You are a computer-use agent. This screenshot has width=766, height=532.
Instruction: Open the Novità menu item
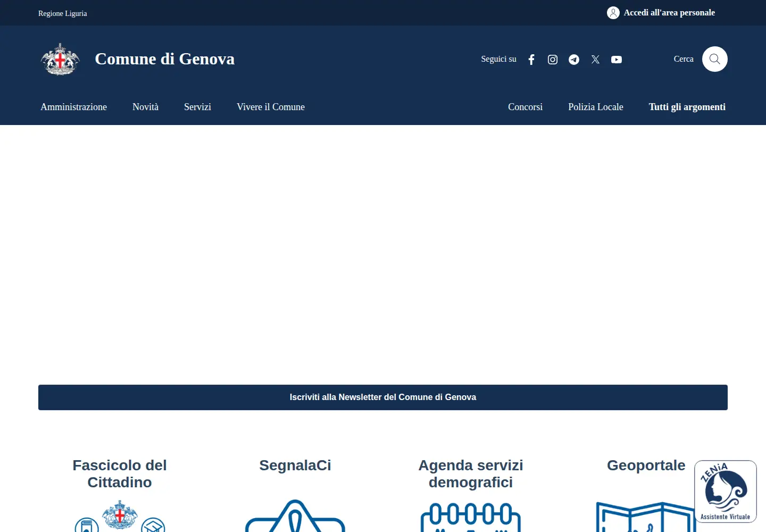point(146,107)
